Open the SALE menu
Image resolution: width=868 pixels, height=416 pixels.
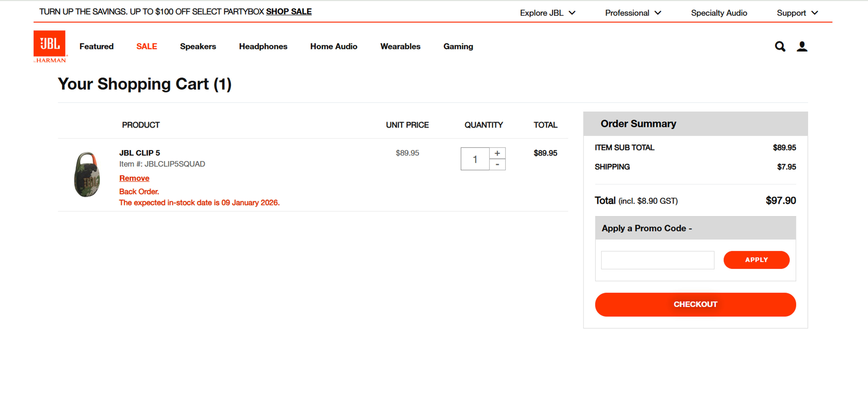146,46
